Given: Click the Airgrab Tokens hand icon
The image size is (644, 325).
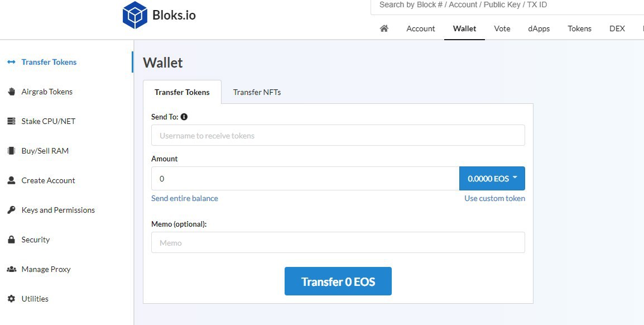Looking at the screenshot, I should tap(12, 92).
